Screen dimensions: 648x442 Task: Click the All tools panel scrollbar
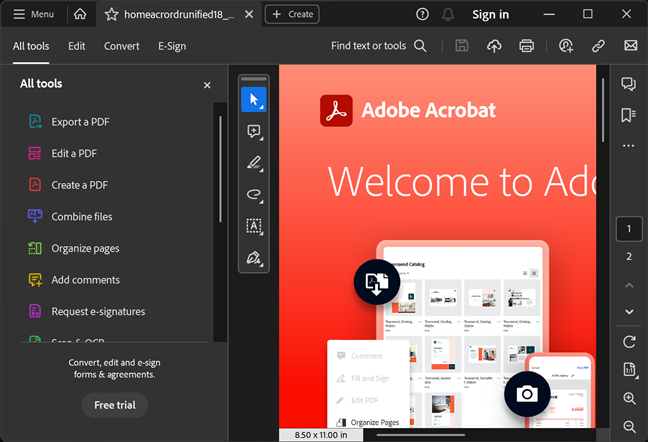[x=220, y=169]
